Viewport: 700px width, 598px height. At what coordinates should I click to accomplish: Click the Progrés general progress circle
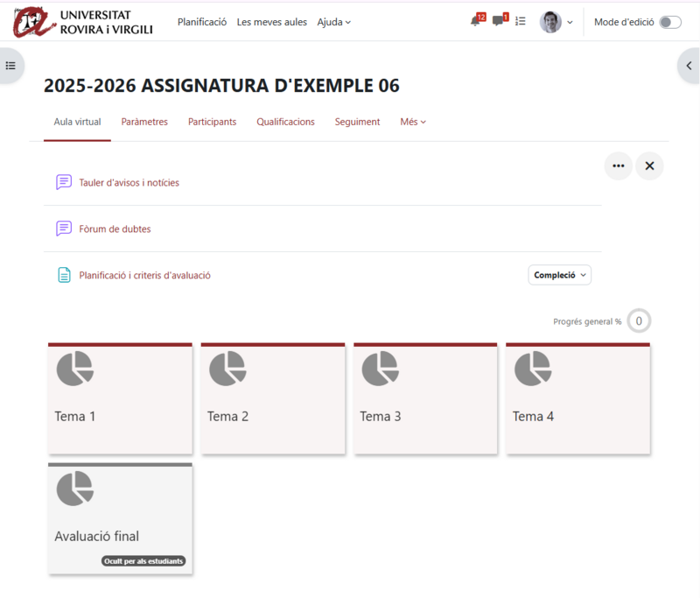[638, 320]
